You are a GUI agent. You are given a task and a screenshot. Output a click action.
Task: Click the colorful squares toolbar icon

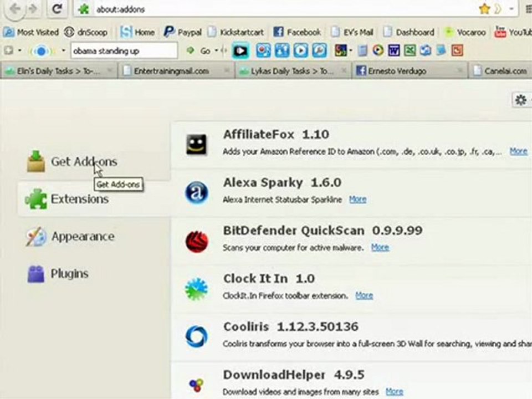point(341,51)
